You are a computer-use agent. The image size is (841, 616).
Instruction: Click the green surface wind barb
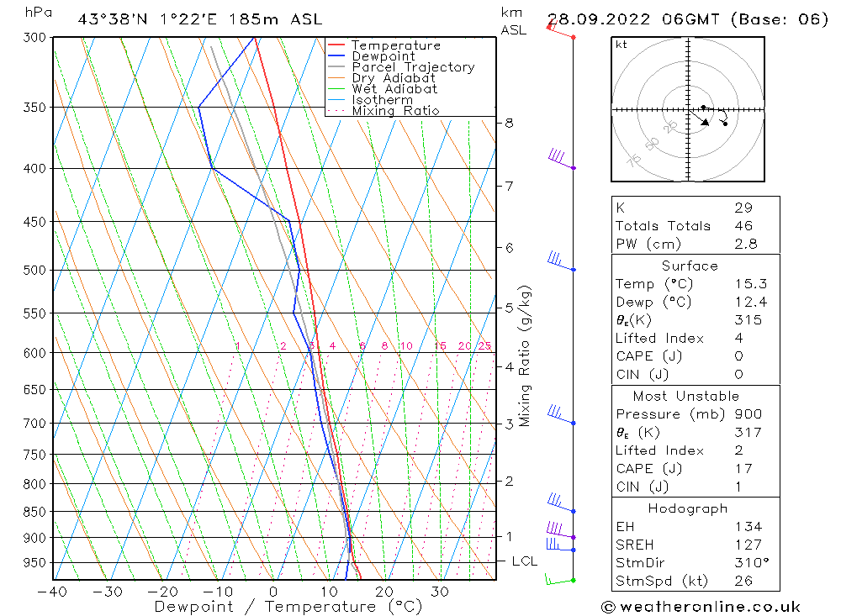pyautogui.click(x=560, y=580)
